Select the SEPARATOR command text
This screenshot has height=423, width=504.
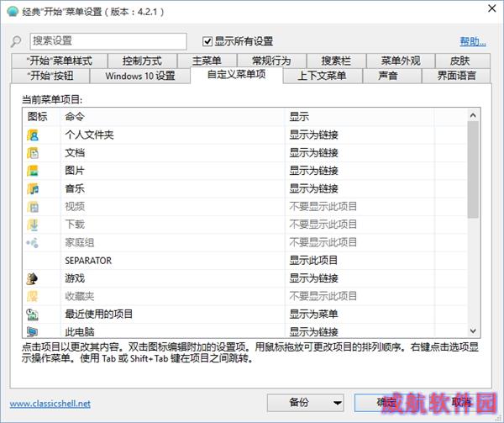(88, 261)
